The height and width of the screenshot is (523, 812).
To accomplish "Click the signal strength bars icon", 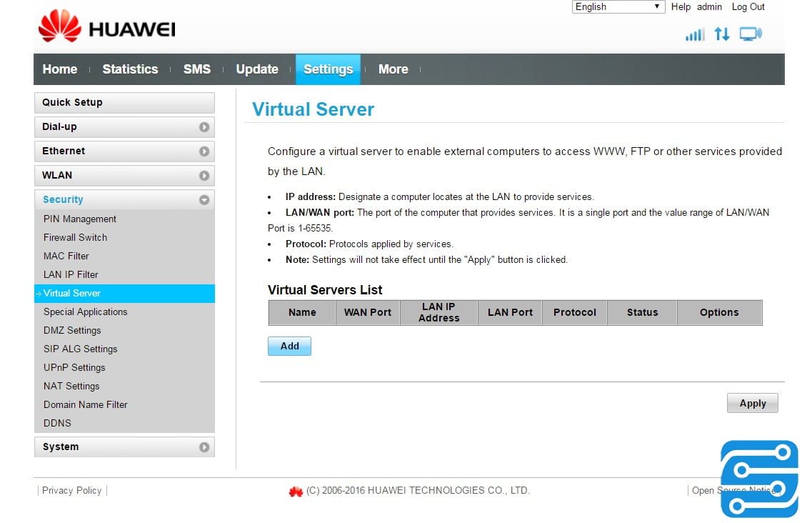I will click(694, 34).
